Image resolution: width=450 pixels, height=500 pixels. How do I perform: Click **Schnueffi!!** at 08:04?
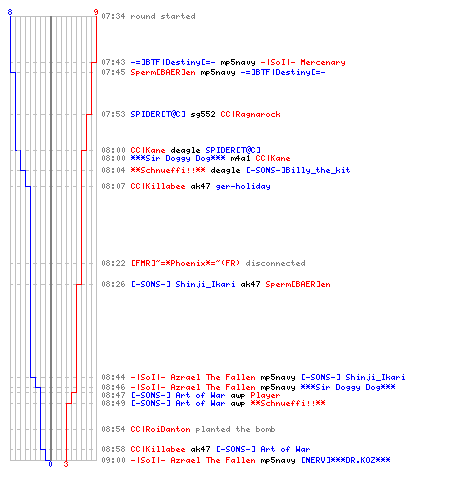click(168, 170)
